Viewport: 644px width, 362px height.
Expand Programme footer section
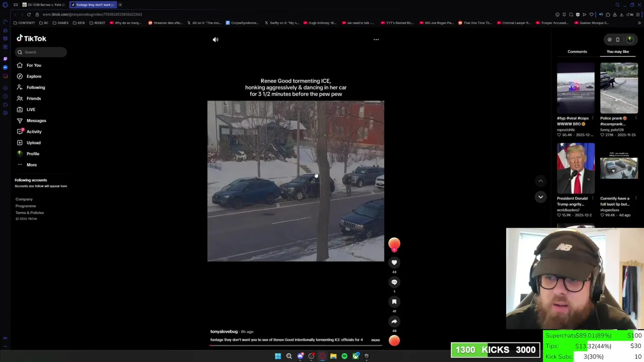(x=25, y=206)
